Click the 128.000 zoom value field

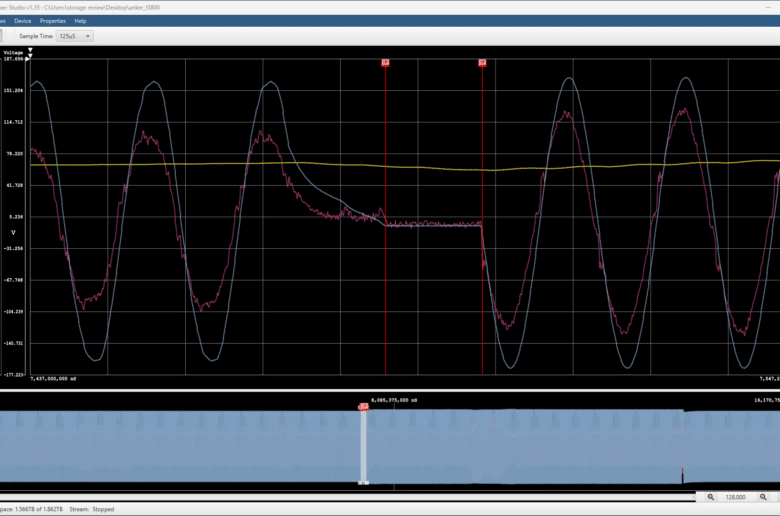click(x=735, y=497)
